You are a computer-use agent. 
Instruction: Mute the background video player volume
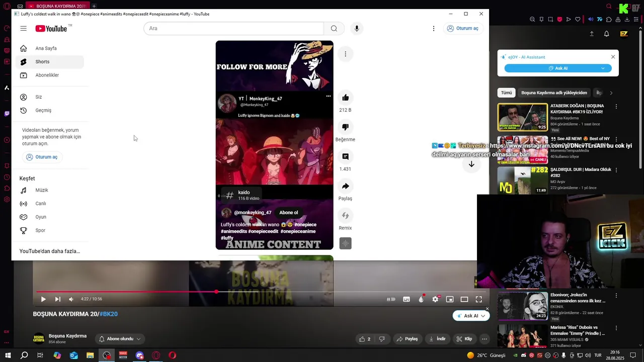point(71,299)
